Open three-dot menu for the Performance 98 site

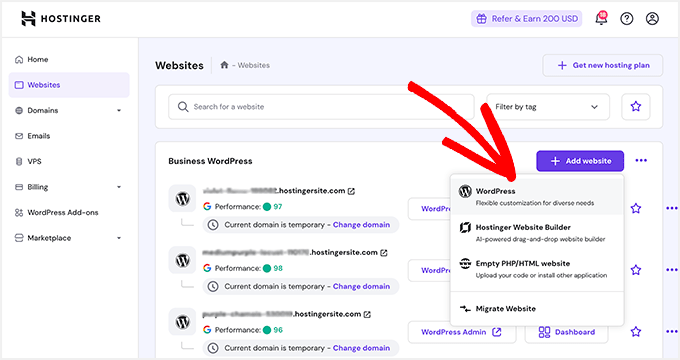point(672,270)
